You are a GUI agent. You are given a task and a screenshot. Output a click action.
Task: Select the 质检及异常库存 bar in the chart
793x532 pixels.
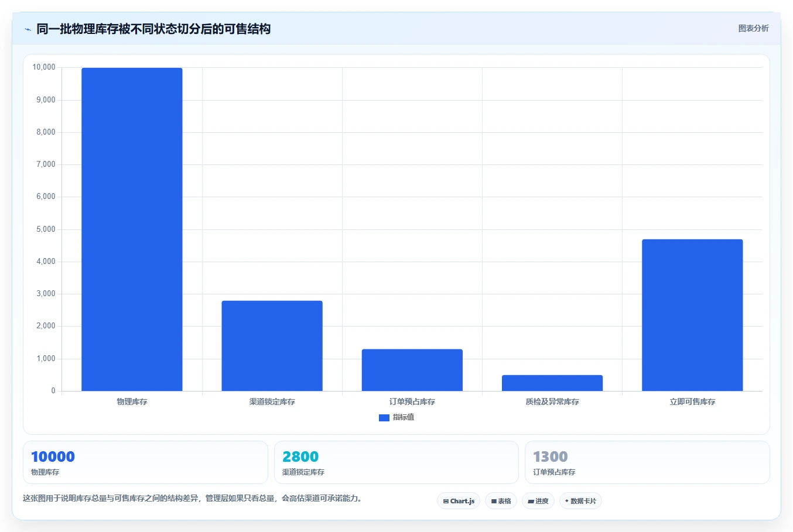click(552, 383)
